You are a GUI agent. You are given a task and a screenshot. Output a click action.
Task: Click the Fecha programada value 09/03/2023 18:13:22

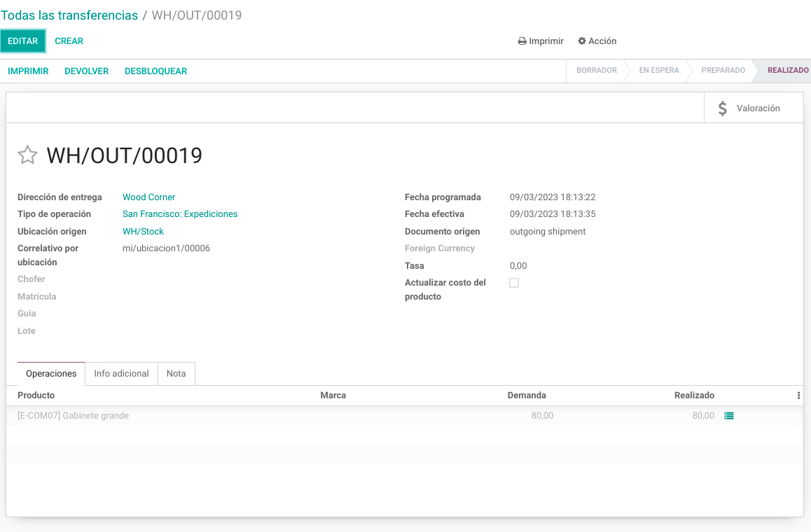[553, 197]
